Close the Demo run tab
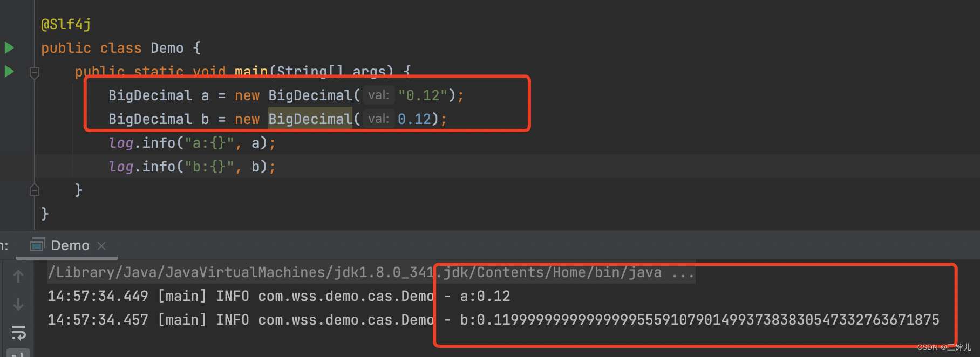 [x=101, y=246]
